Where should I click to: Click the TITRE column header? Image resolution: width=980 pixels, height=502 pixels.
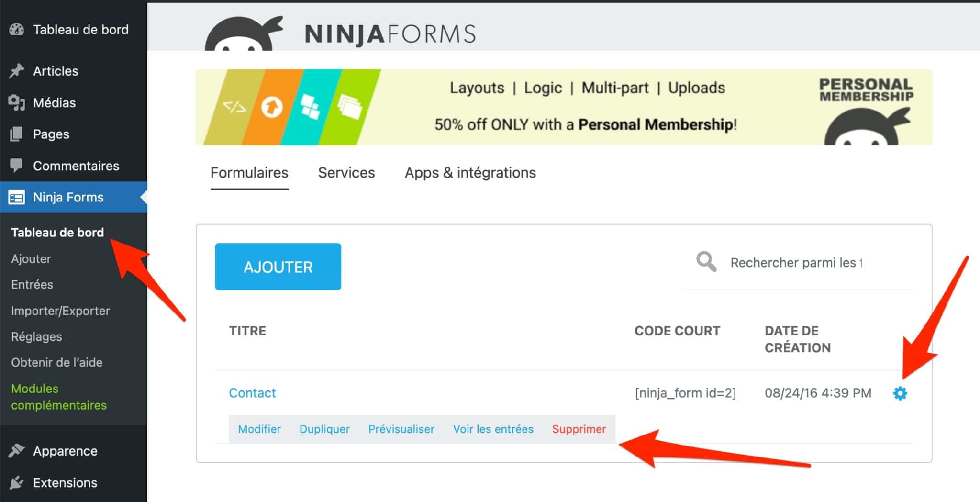pyautogui.click(x=247, y=331)
